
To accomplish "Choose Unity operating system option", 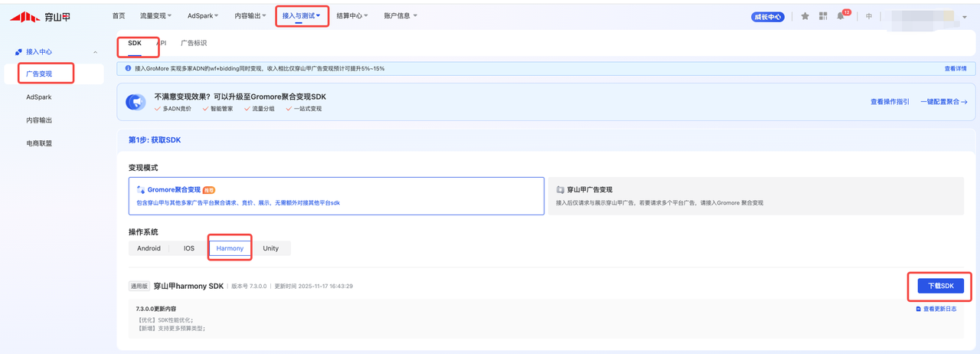I will click(271, 248).
